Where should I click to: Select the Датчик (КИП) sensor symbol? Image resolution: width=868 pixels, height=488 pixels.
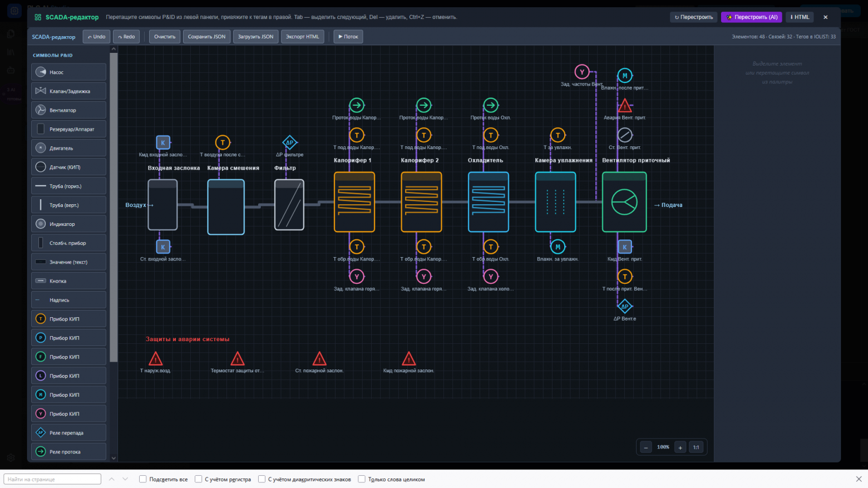(x=68, y=166)
